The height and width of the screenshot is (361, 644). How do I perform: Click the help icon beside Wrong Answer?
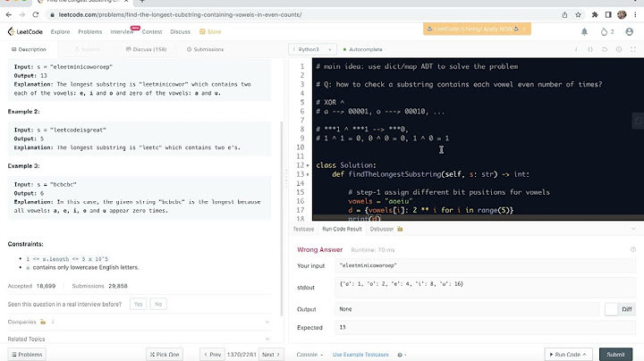point(633,249)
